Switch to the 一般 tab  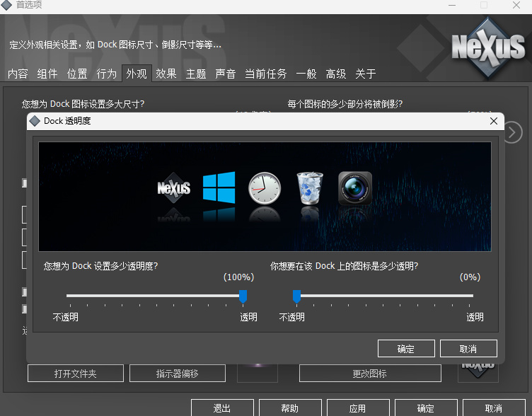coord(306,74)
